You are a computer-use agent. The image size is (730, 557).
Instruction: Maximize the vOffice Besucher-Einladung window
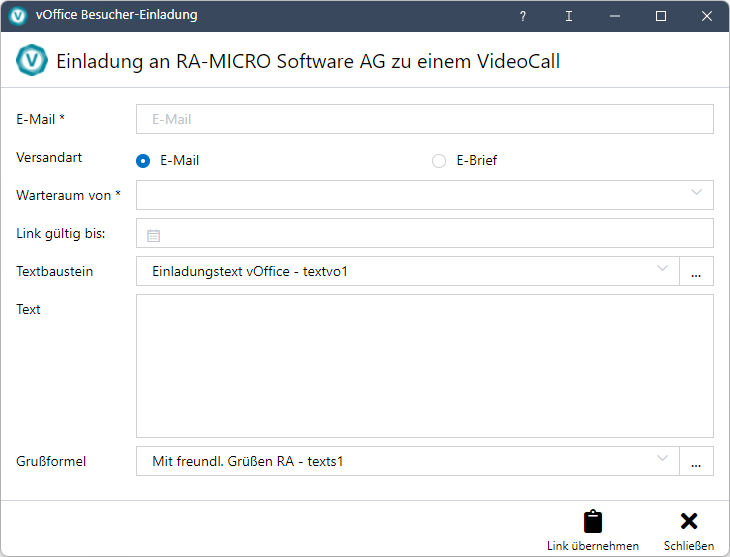click(661, 16)
